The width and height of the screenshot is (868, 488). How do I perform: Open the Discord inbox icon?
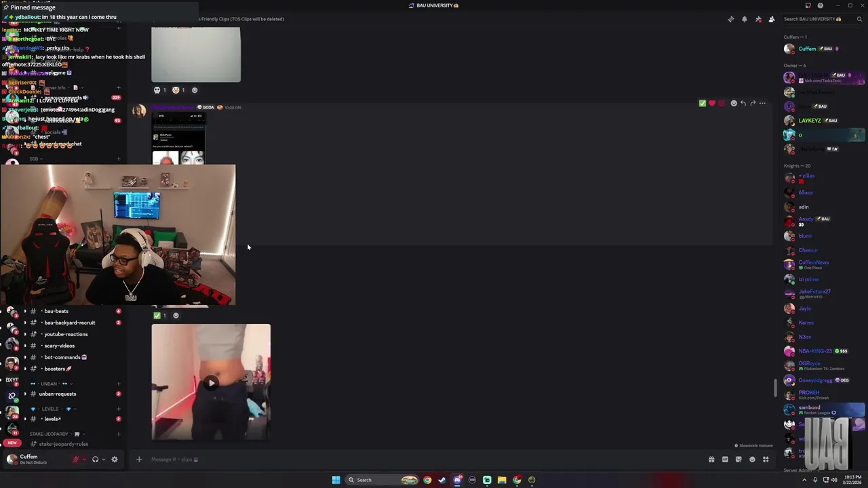(808, 5)
